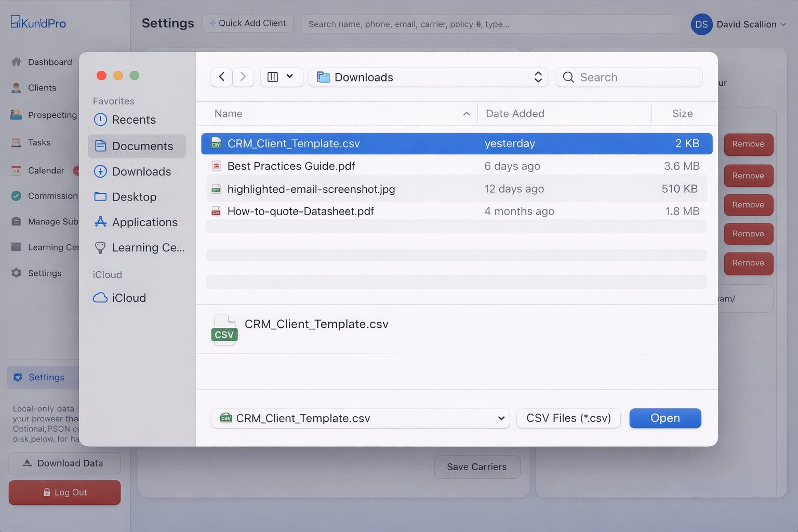
Task: Select Recents in Favorites sidebar
Action: pyautogui.click(x=134, y=120)
